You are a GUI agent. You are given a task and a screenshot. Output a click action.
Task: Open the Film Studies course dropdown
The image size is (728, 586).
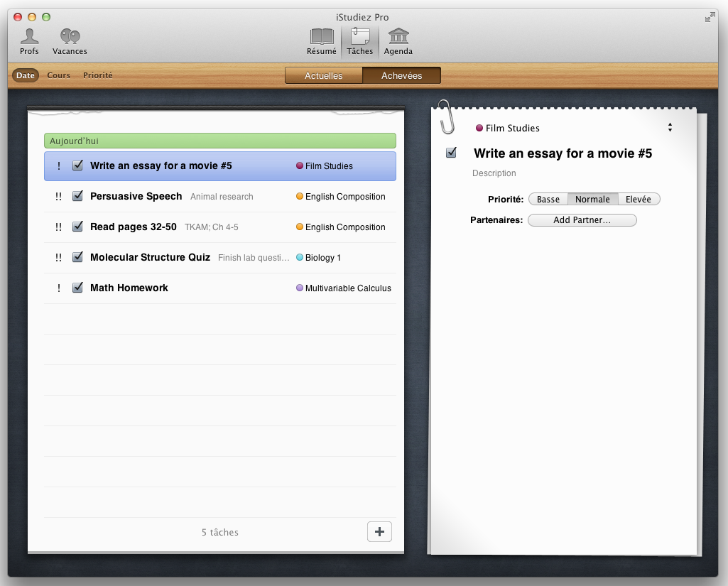click(574, 128)
